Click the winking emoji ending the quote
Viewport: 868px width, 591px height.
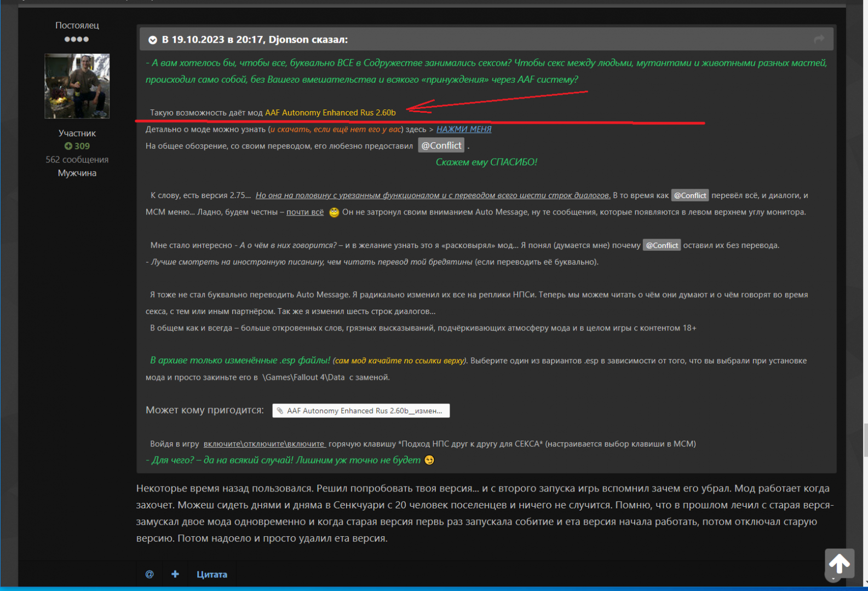pyautogui.click(x=429, y=460)
